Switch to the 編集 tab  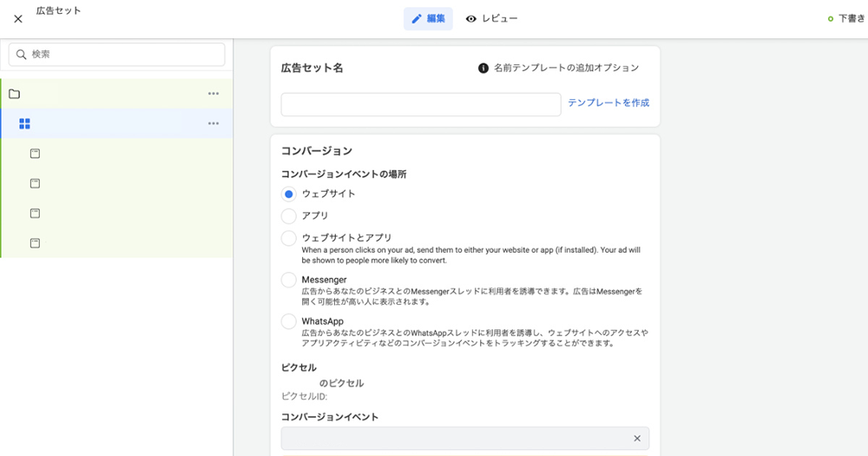point(428,19)
